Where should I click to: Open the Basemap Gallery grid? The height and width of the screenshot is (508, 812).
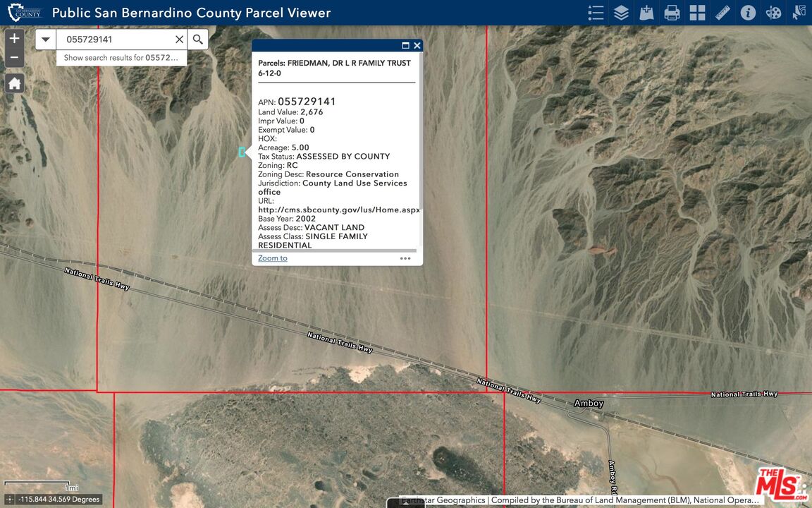click(697, 13)
